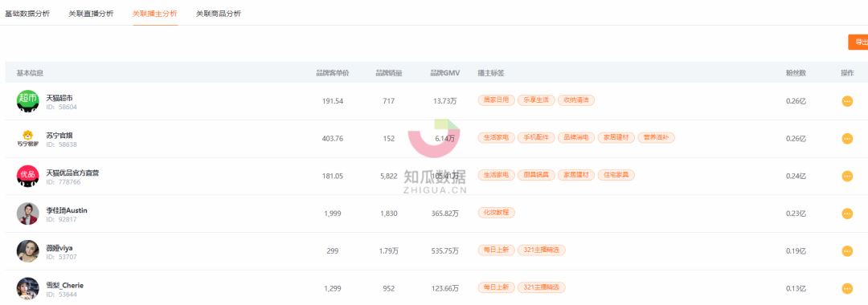Open more actions for 苏宁官旗 row
The width and height of the screenshot is (868, 305).
tap(847, 139)
